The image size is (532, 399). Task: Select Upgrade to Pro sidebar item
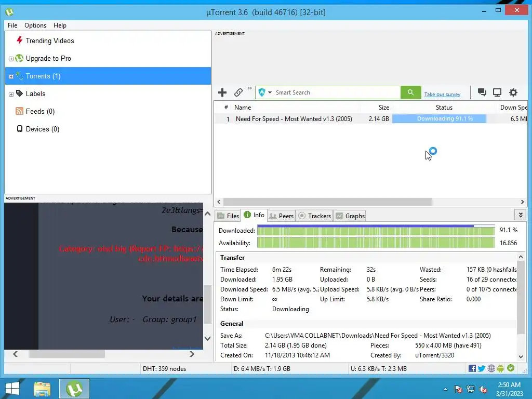coord(48,58)
